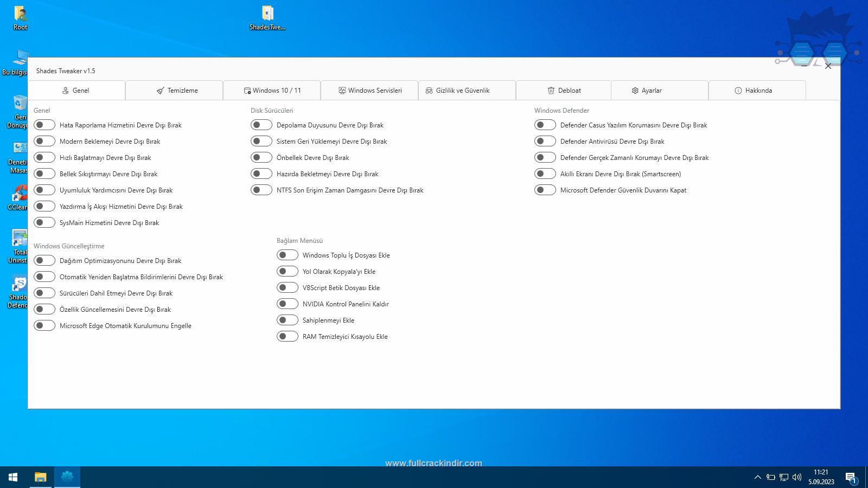Open the notification center icon
Viewport: 868px width, 488px height.
coord(851,477)
